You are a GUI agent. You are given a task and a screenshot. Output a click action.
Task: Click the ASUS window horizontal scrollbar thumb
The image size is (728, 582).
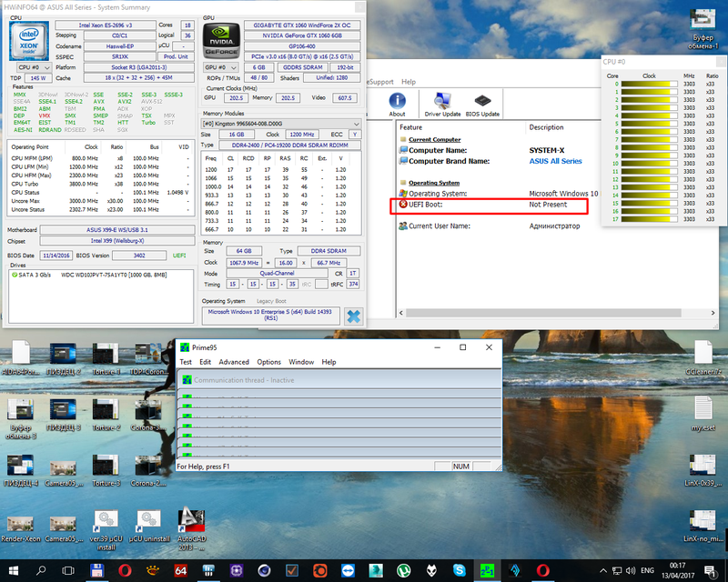click(543, 313)
